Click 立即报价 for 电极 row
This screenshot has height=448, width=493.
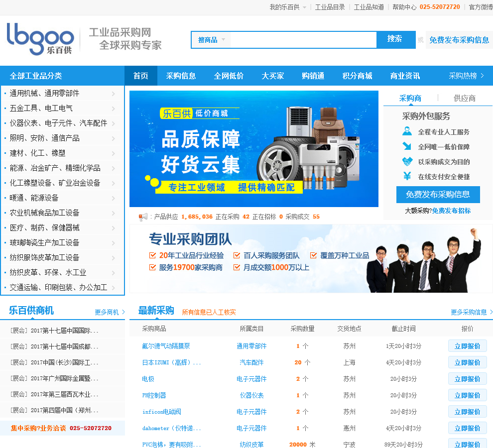tap(467, 379)
